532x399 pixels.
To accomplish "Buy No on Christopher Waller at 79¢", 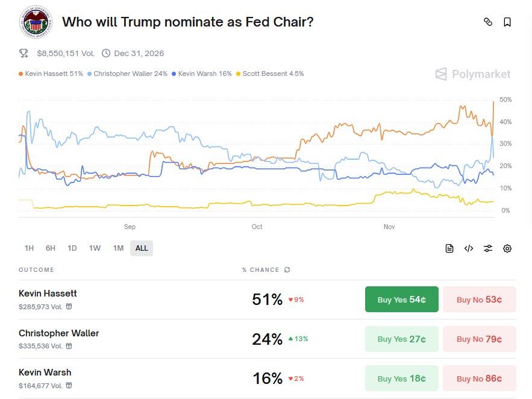I will 479,339.
